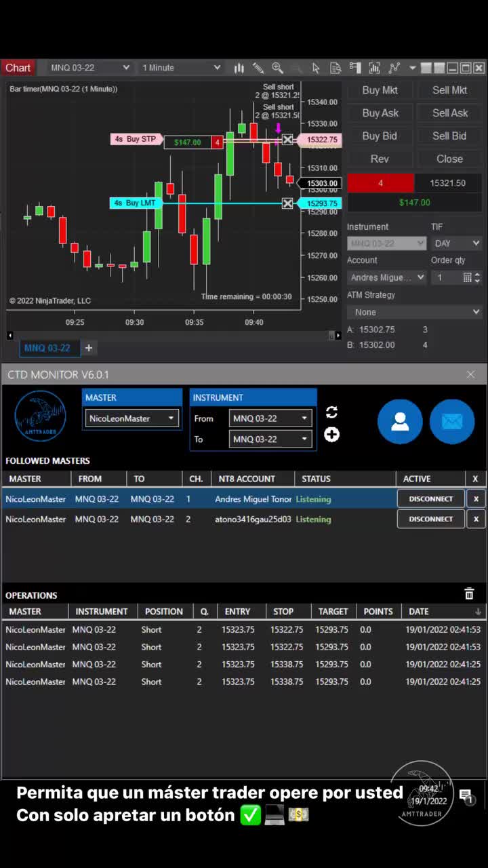488x868 pixels.
Task: Click the Buy Ask button
Action: pyautogui.click(x=380, y=113)
